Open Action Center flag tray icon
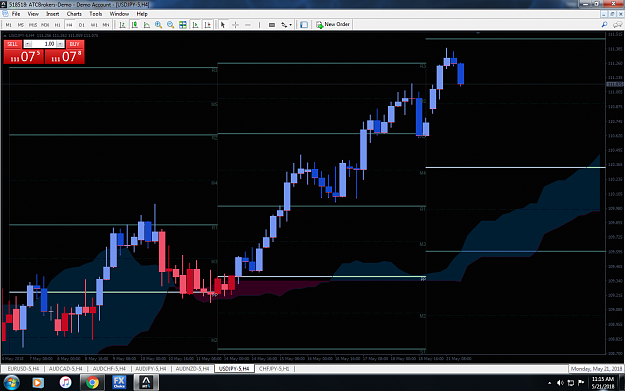Image resolution: width=625 pixels, height=391 pixels. click(x=581, y=383)
